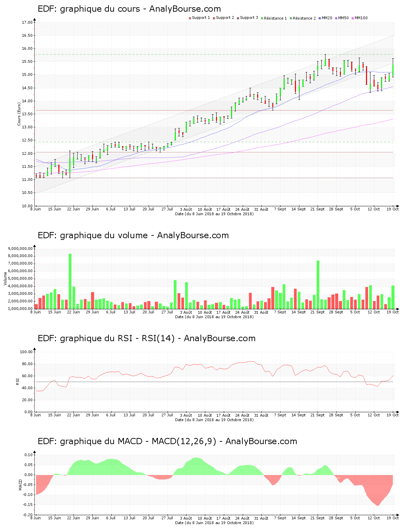Select the Support 3 legend label
This screenshot has height=532, width=412.
pyautogui.click(x=249, y=18)
